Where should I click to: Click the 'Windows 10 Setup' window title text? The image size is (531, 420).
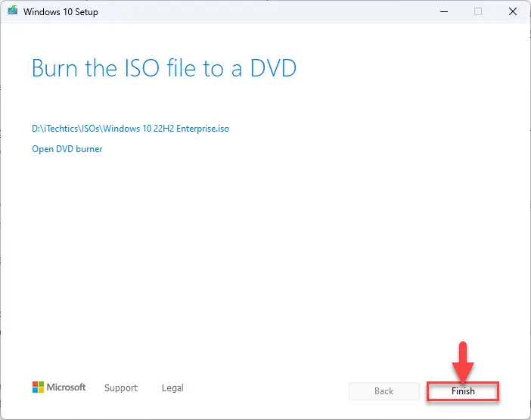61,12
